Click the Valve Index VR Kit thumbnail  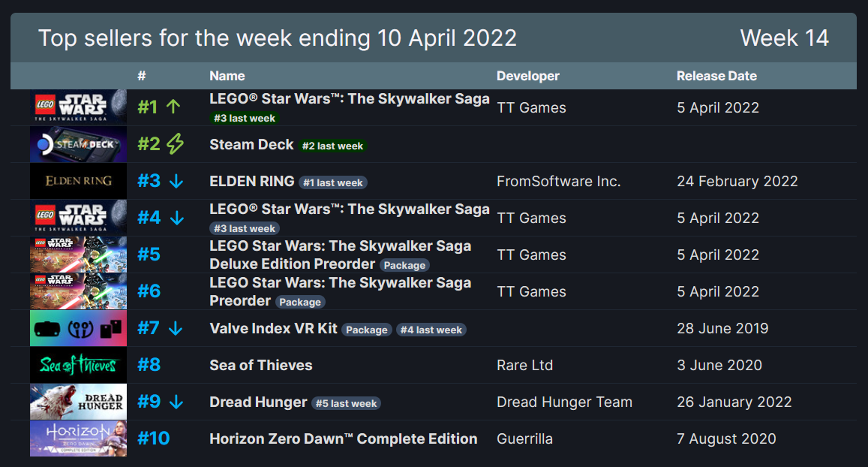coord(78,329)
